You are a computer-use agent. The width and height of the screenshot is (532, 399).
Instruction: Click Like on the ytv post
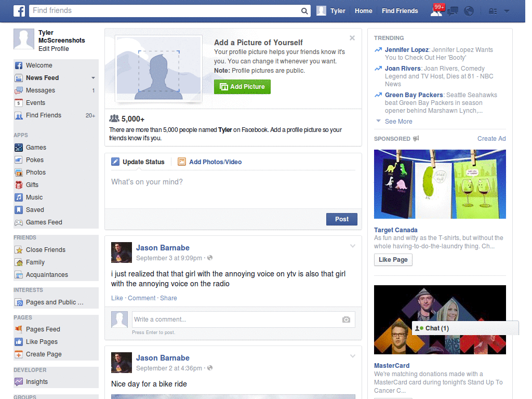[117, 298]
